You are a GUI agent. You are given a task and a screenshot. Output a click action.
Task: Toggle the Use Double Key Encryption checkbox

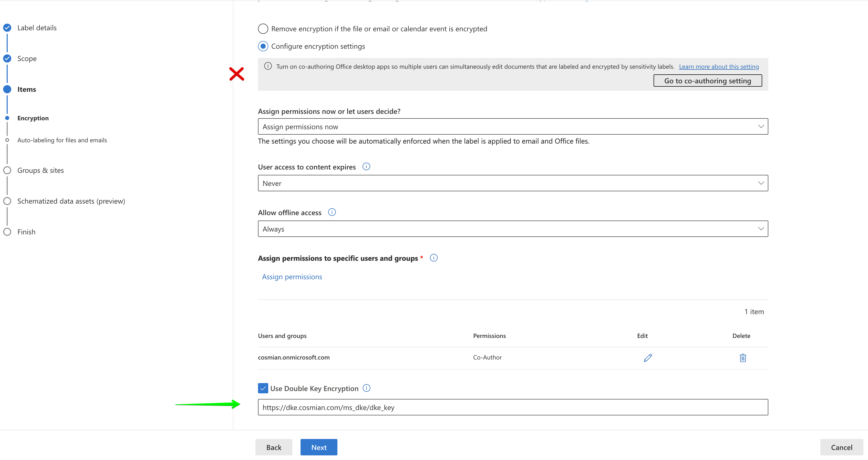262,388
